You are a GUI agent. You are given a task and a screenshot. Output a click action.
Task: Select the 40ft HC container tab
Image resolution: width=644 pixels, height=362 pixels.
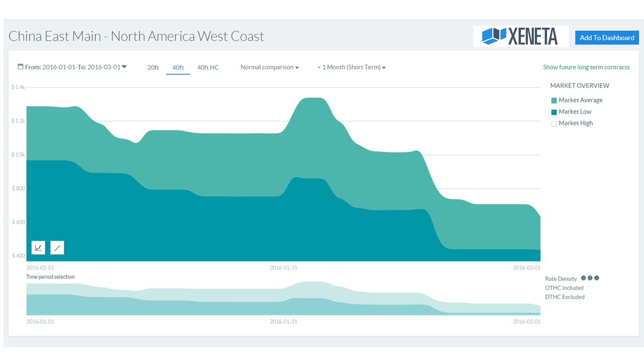point(208,67)
